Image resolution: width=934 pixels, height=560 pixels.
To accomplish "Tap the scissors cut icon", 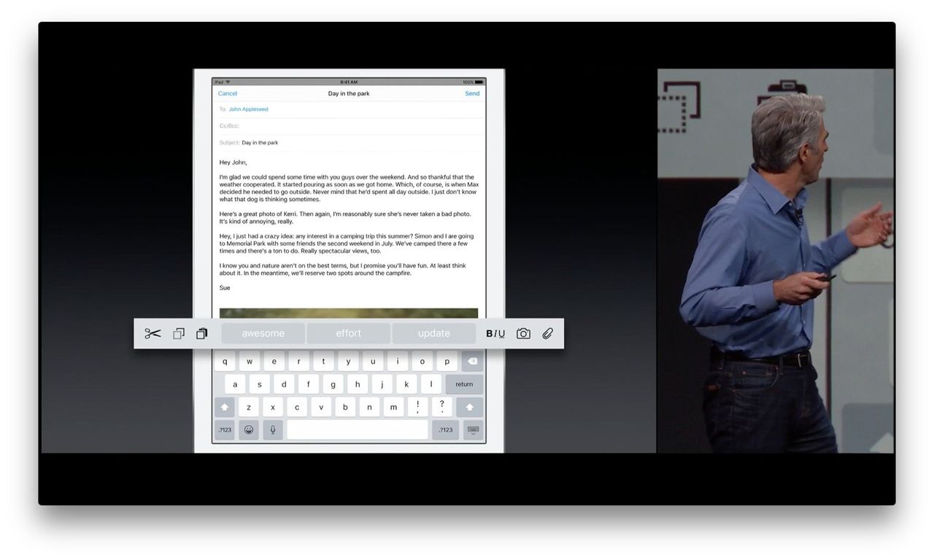I will (153, 333).
